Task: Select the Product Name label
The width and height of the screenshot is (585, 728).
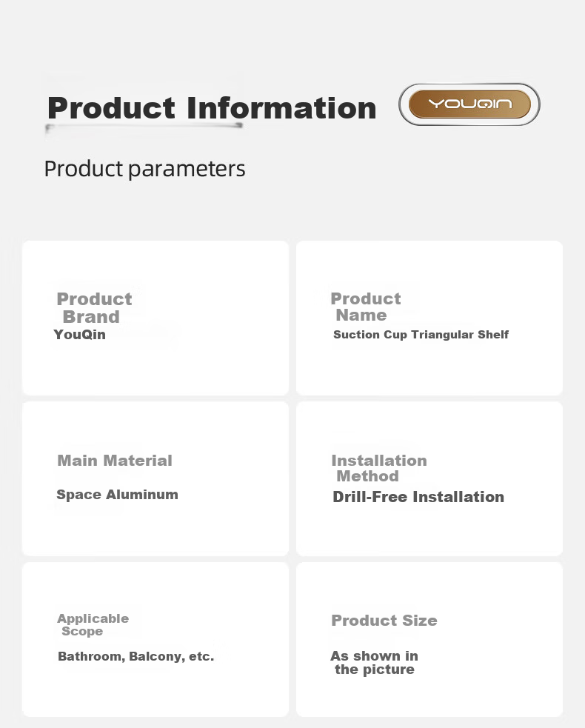Action: (x=365, y=307)
